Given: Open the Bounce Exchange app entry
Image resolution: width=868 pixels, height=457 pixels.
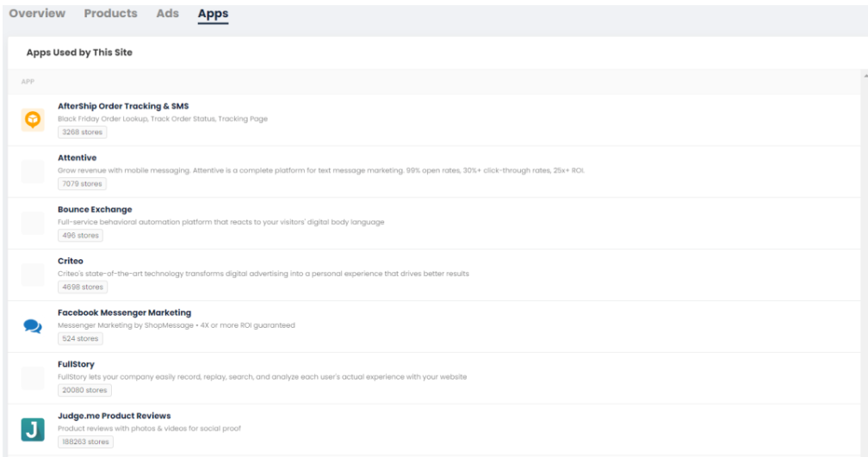Looking at the screenshot, I should 95,209.
